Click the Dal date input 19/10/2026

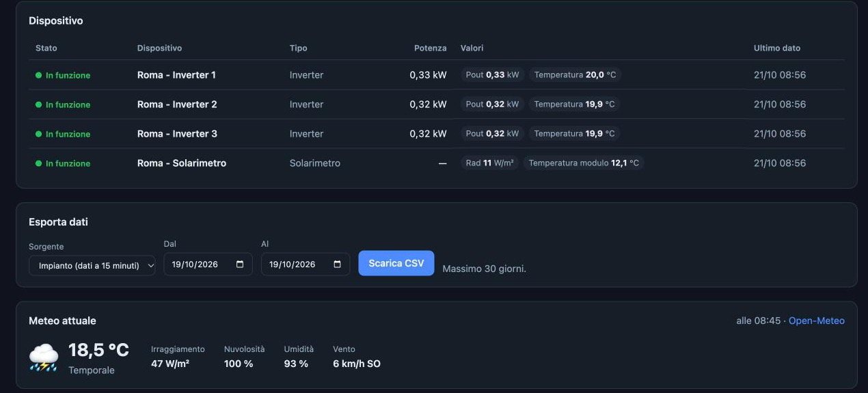pos(208,265)
